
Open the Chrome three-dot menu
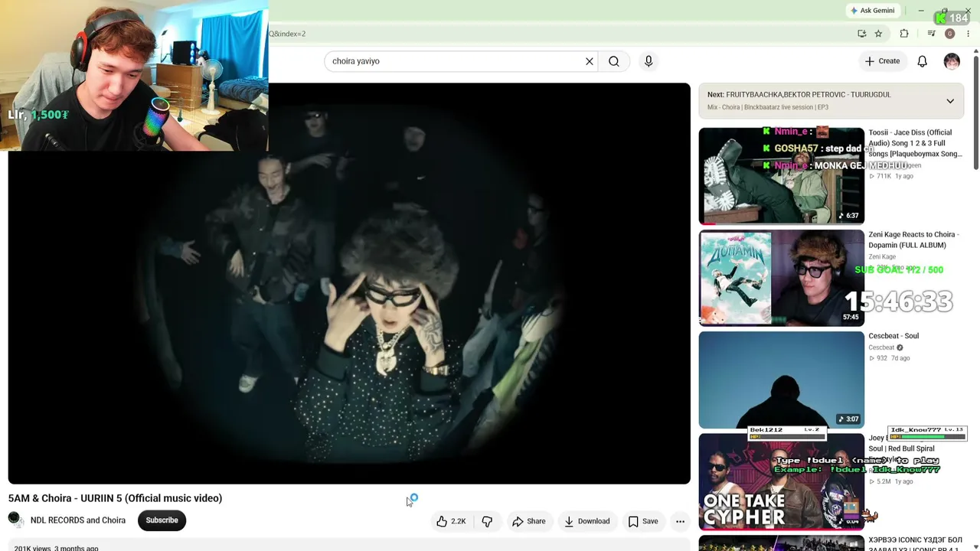pos(968,34)
